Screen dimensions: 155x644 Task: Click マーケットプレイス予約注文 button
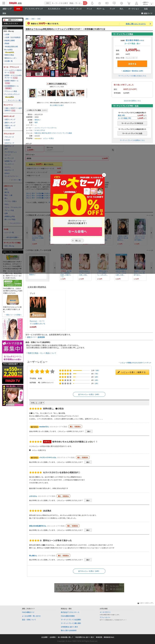pos(132,123)
